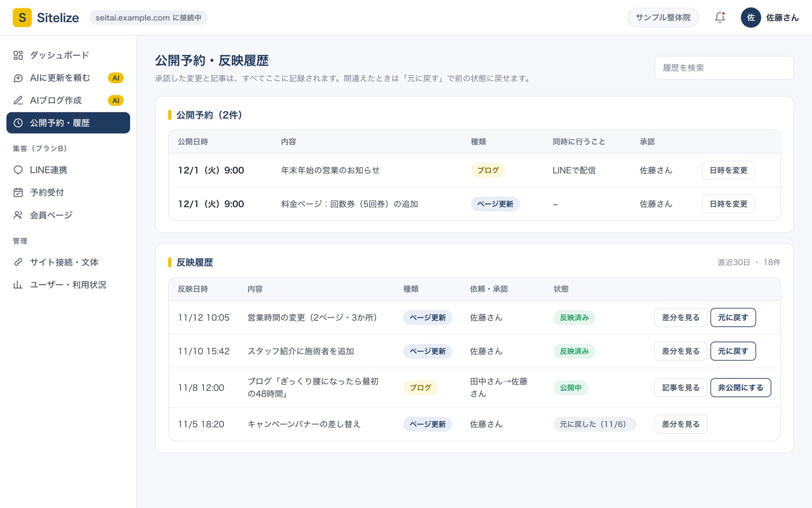The width and height of the screenshot is (812, 508).
Task: Click the ブログ tag in 年末年始 row
Action: (x=488, y=170)
